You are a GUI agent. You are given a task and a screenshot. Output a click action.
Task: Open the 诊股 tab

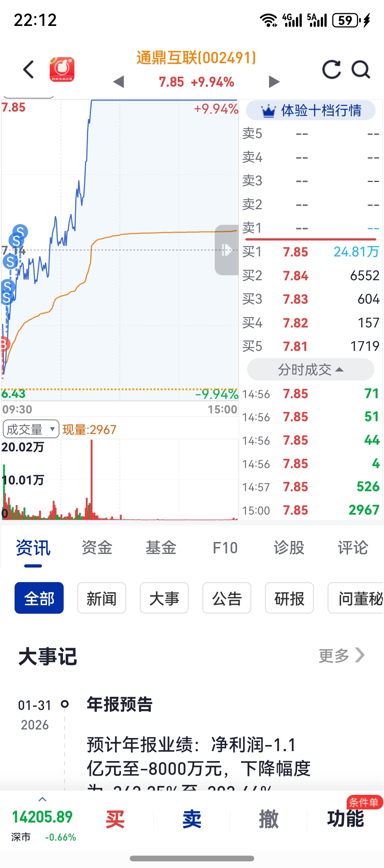(x=289, y=548)
